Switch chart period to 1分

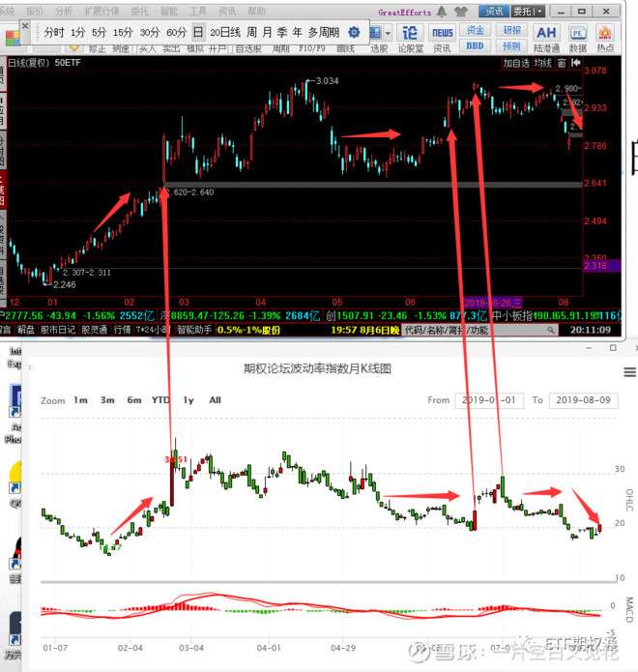pyautogui.click(x=77, y=32)
